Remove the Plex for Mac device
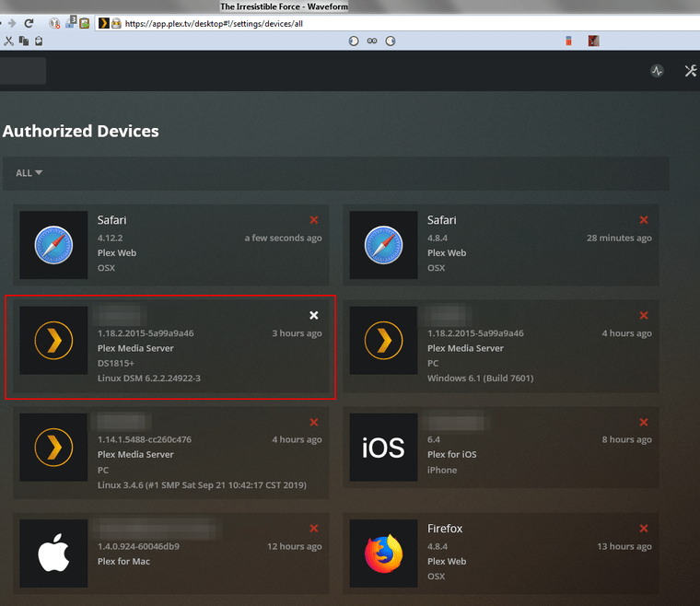This screenshot has width=700, height=606. [x=314, y=528]
